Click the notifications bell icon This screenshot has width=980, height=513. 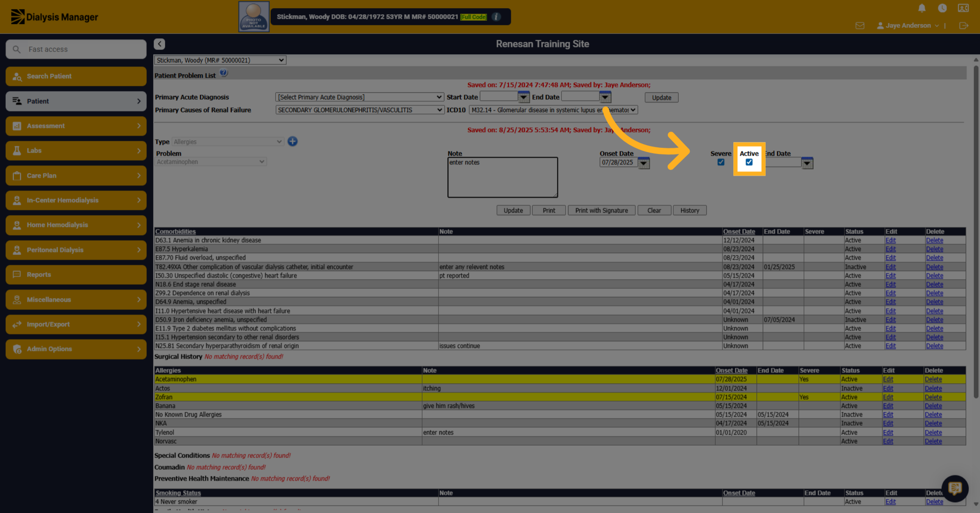click(x=922, y=8)
